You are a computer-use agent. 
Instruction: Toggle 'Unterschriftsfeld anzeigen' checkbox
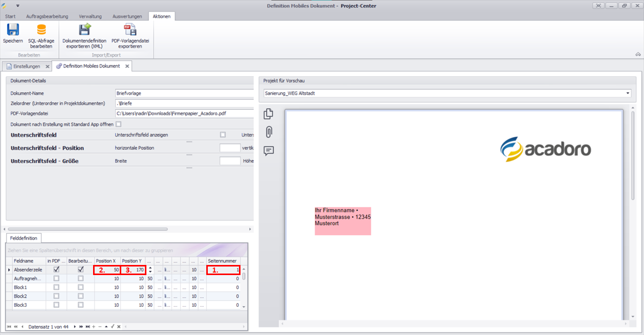[223, 135]
